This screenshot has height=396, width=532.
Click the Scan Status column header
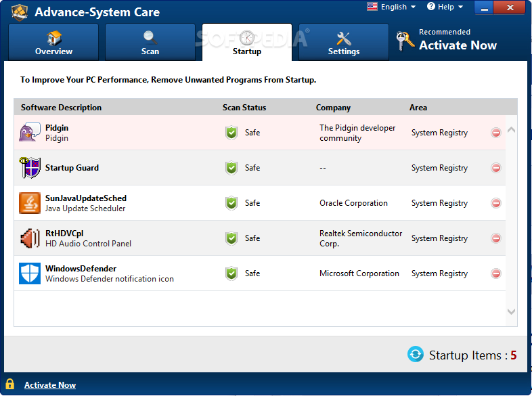tap(244, 108)
